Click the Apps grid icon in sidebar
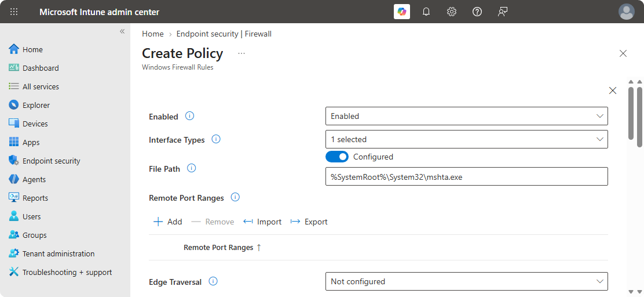This screenshot has width=644, height=297. point(14,142)
